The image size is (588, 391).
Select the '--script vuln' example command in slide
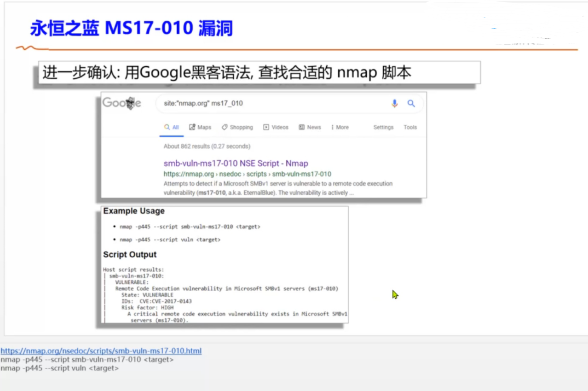pyautogui.click(x=170, y=240)
